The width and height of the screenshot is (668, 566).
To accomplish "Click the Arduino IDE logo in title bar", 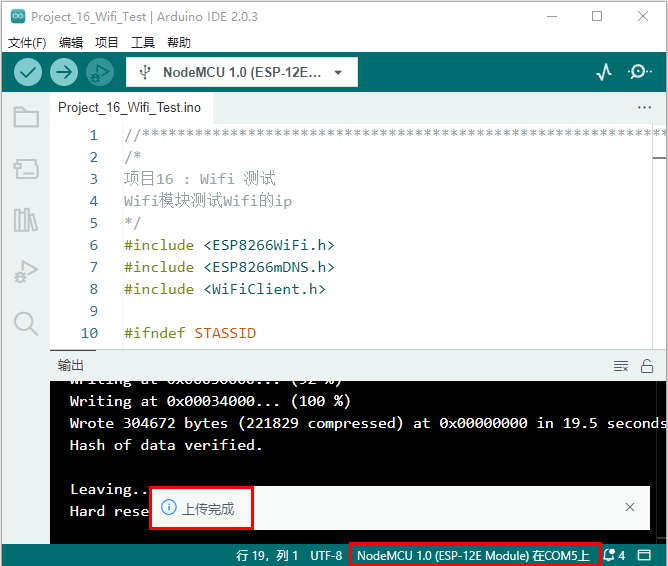I will [x=18, y=17].
